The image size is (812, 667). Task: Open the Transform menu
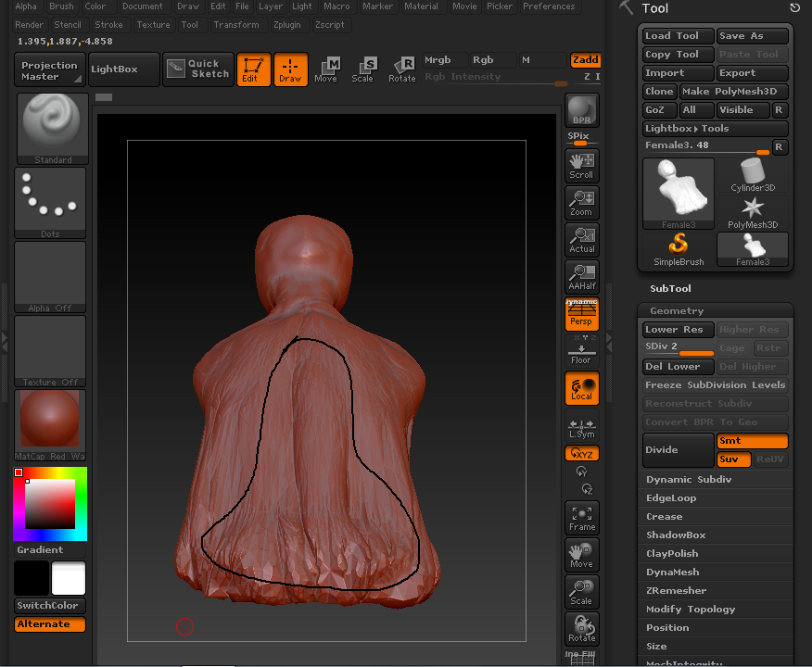(236, 25)
